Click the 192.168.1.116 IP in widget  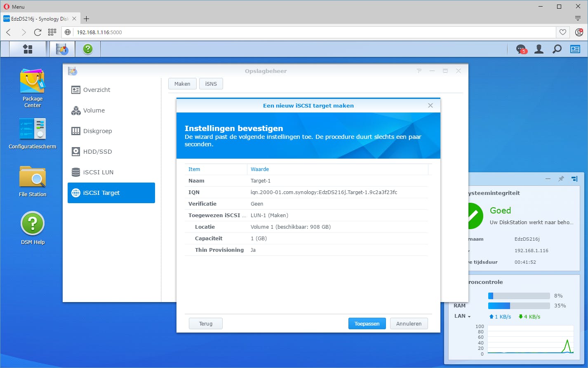click(532, 251)
